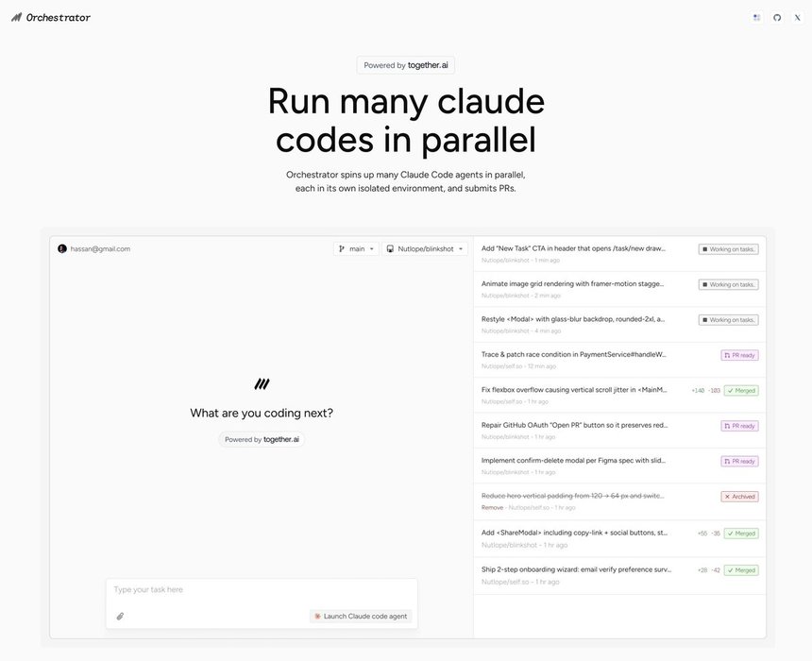Click "Working on tasks" badge for Animate image grid
The width and height of the screenshot is (812, 661).
(x=728, y=284)
